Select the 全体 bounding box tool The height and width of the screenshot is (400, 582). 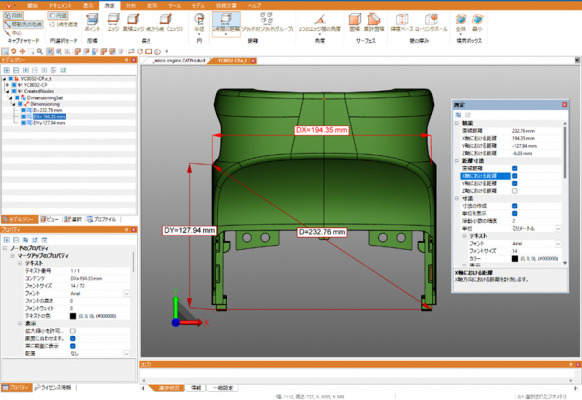click(461, 23)
